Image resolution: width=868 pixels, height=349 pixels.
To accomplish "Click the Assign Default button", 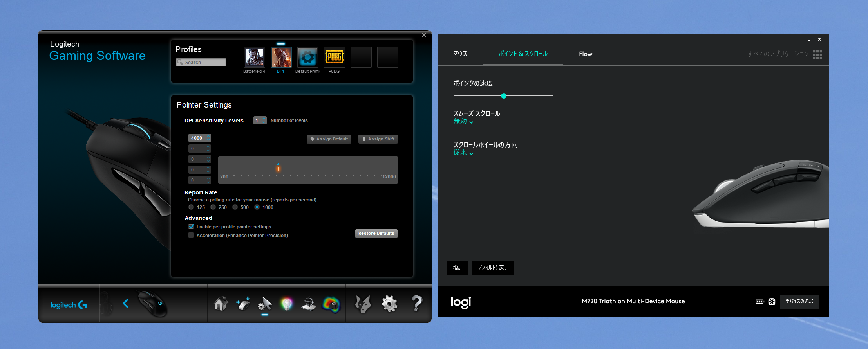I will [x=329, y=139].
